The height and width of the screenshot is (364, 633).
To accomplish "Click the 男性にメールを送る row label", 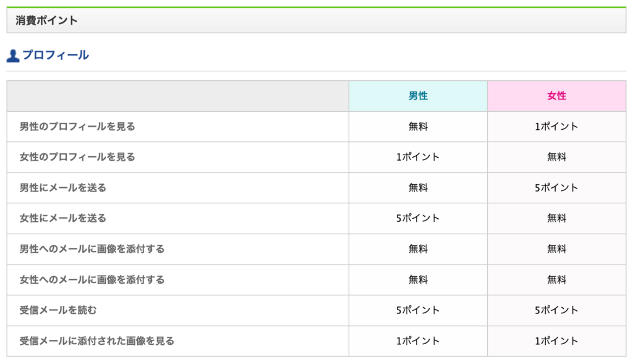I will (62, 188).
